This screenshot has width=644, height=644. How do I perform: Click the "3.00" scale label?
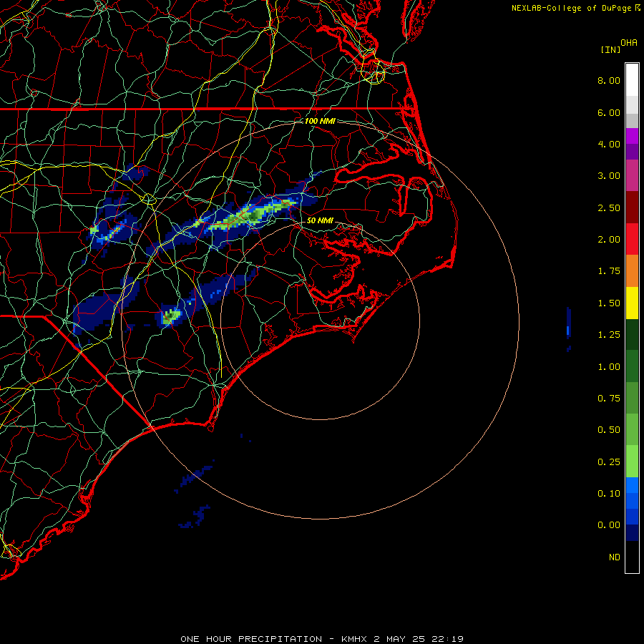(609, 176)
